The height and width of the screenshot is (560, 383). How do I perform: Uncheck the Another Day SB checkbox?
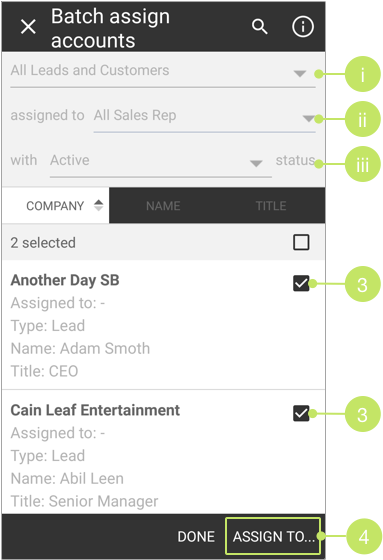click(x=301, y=284)
